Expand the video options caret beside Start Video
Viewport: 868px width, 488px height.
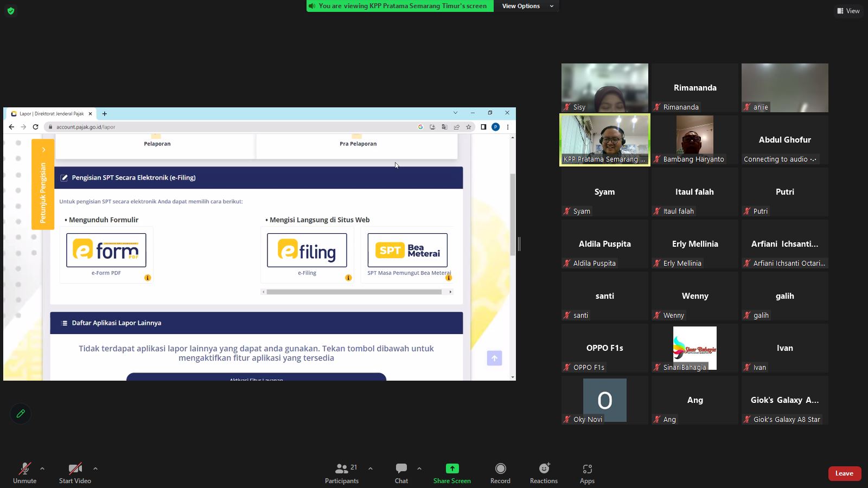pos(95,468)
